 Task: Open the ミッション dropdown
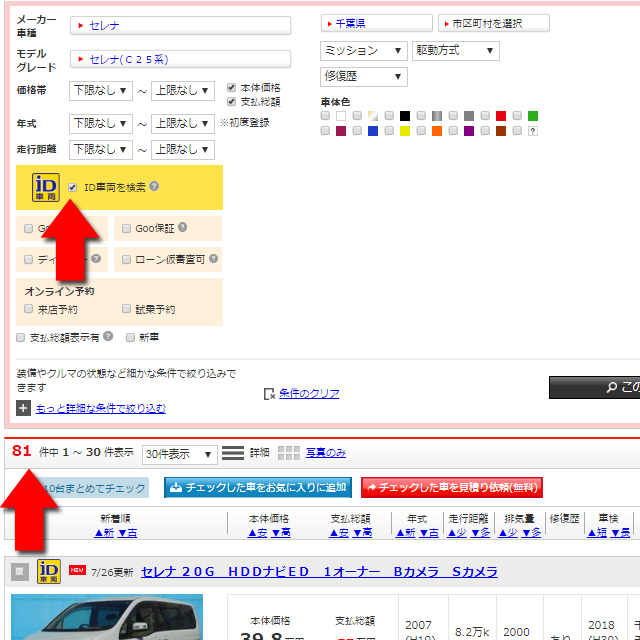[364, 51]
